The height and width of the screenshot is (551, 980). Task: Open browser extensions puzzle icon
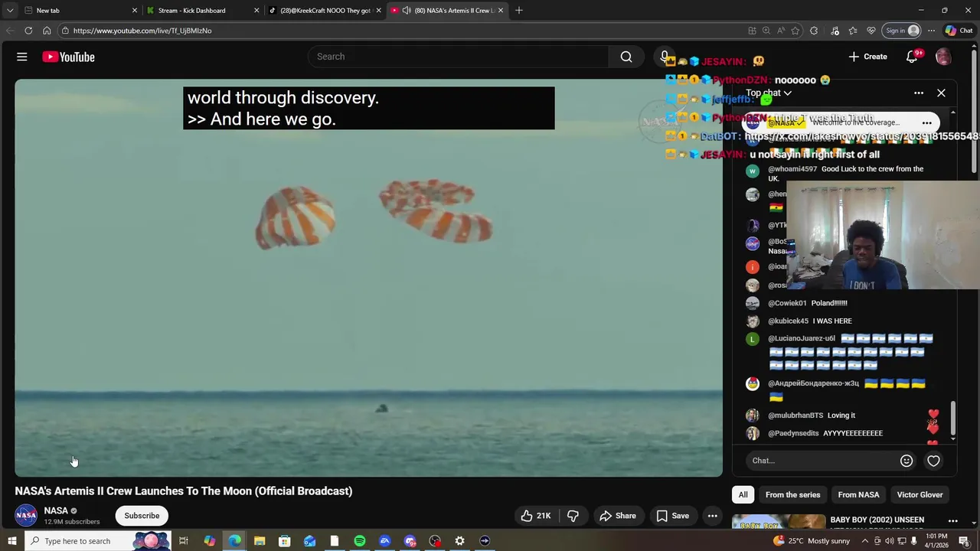(x=814, y=31)
